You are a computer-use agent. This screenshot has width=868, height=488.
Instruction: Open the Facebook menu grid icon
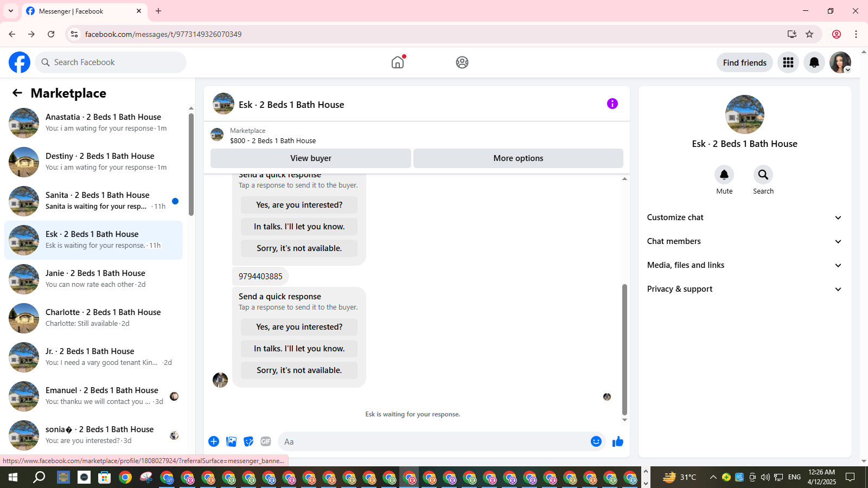coord(788,62)
